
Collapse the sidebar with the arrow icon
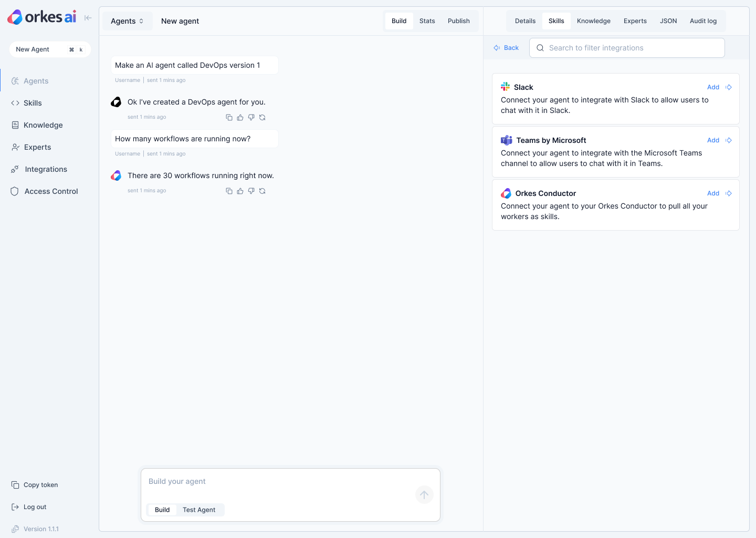point(88,18)
